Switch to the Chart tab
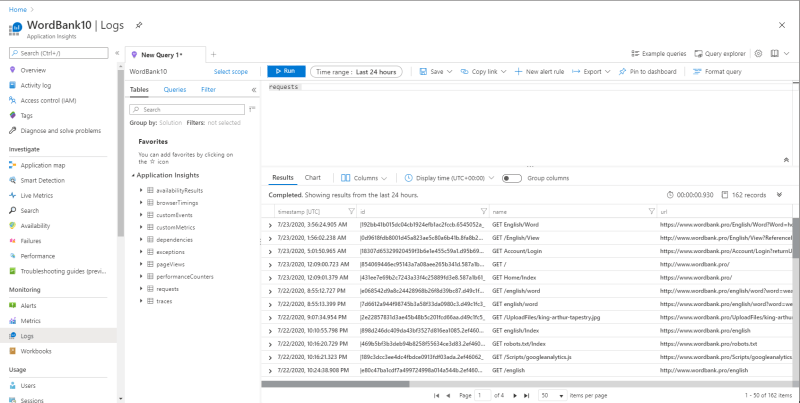800x403 pixels. 313,178
